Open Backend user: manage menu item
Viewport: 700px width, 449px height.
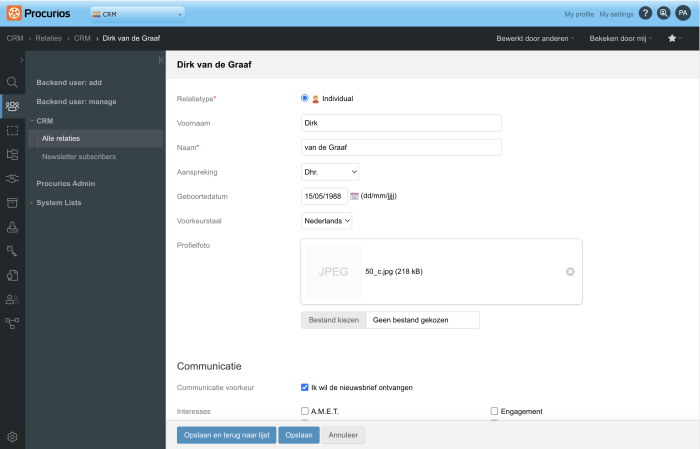(76, 102)
